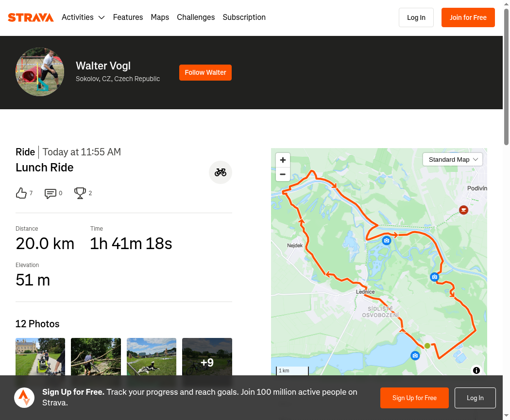The width and height of the screenshot is (510, 420).
Task: Click the Lunch Ride title
Action: coord(45,168)
